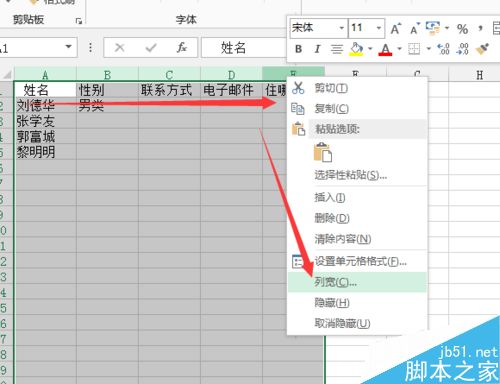The height and width of the screenshot is (384, 500).
Task: Increase decimal places in mini toolbar
Action: coord(443,49)
